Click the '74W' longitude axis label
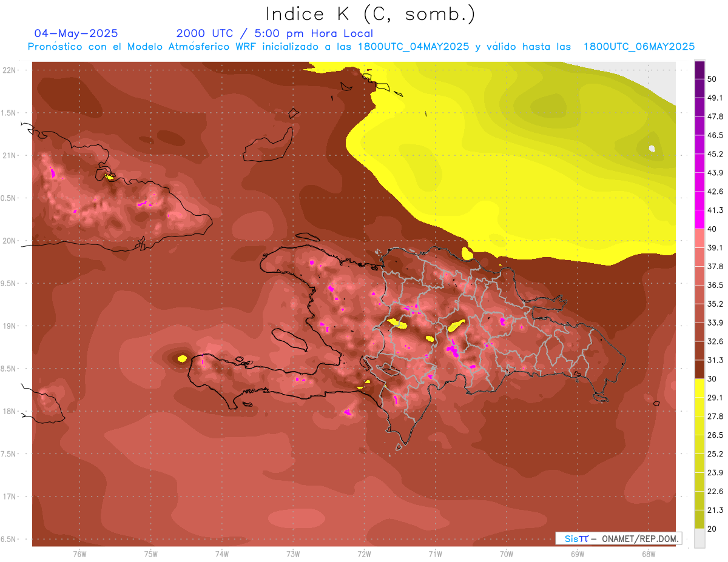This screenshot has height=562, width=728. [x=222, y=555]
